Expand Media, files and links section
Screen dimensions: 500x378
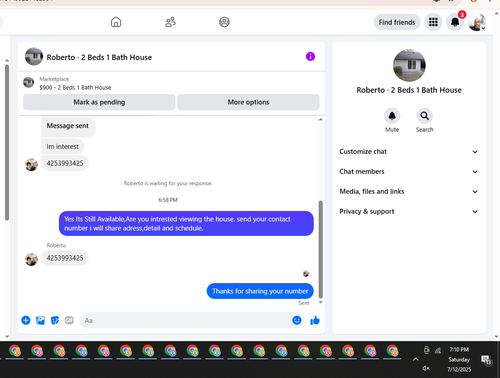click(x=409, y=192)
